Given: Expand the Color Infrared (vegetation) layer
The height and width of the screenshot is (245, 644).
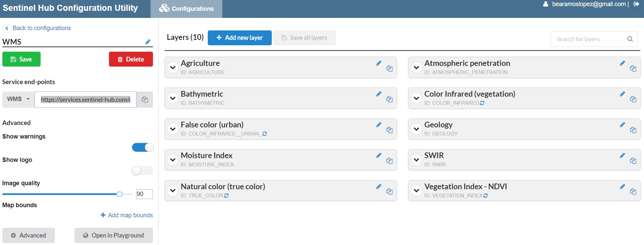Looking at the screenshot, I should [417, 98].
